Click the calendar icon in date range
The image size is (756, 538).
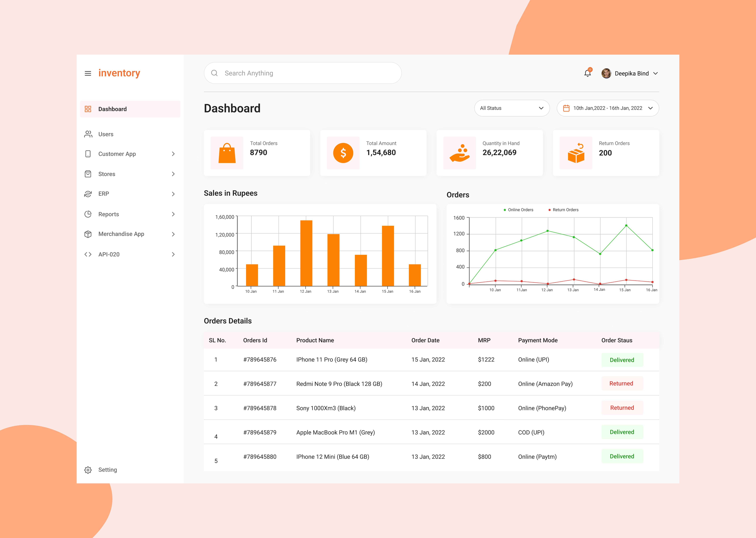coord(566,108)
